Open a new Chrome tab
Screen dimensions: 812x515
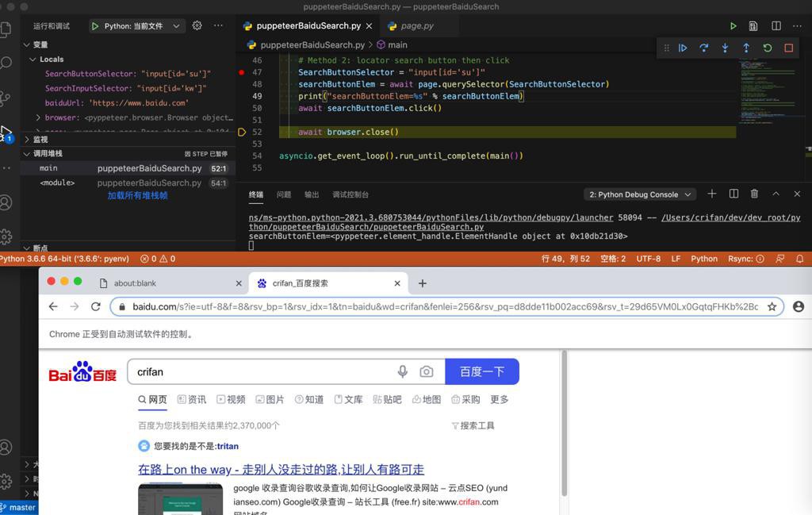(423, 283)
